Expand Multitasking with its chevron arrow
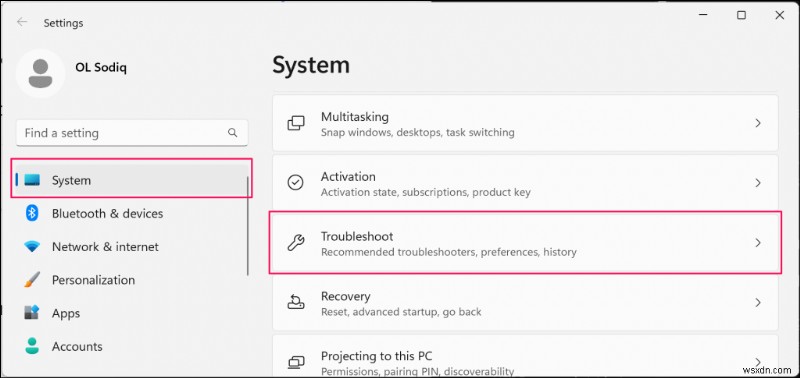 point(758,123)
